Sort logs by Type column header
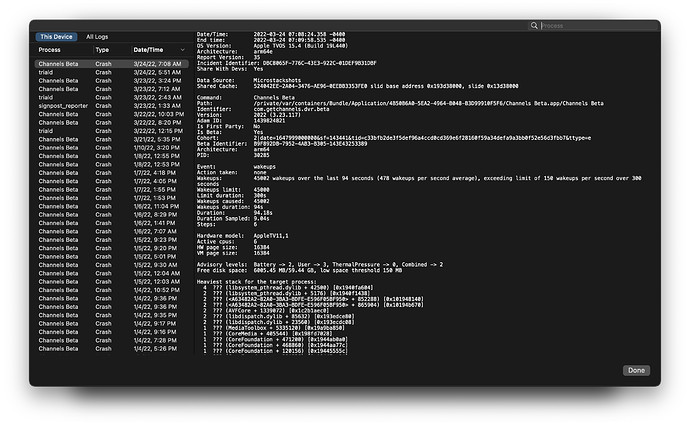 click(x=102, y=49)
